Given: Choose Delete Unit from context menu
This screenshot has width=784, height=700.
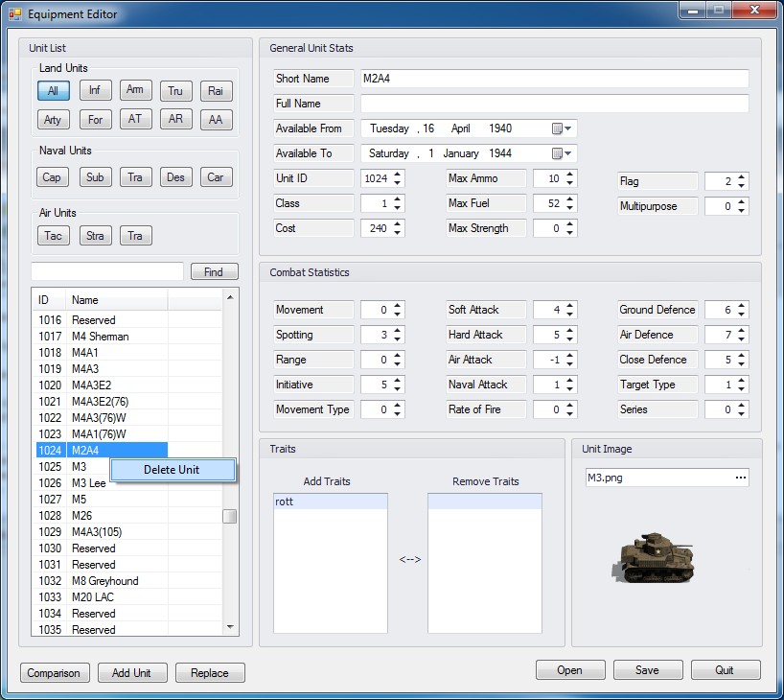Looking at the screenshot, I should pos(172,470).
